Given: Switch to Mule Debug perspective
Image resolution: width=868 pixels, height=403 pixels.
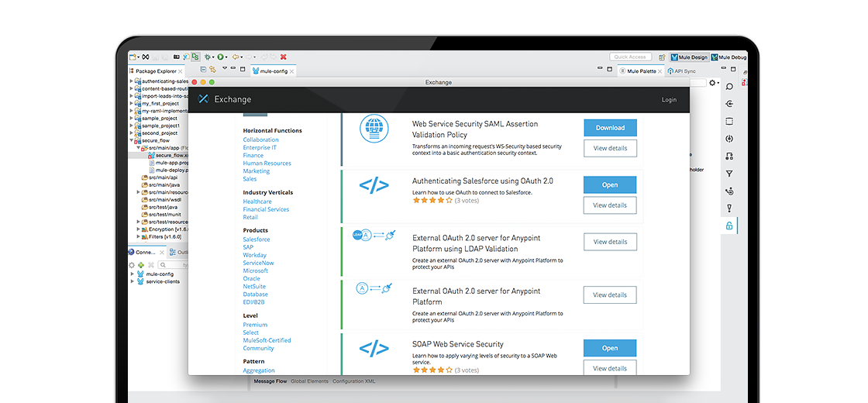Looking at the screenshot, I should point(728,57).
